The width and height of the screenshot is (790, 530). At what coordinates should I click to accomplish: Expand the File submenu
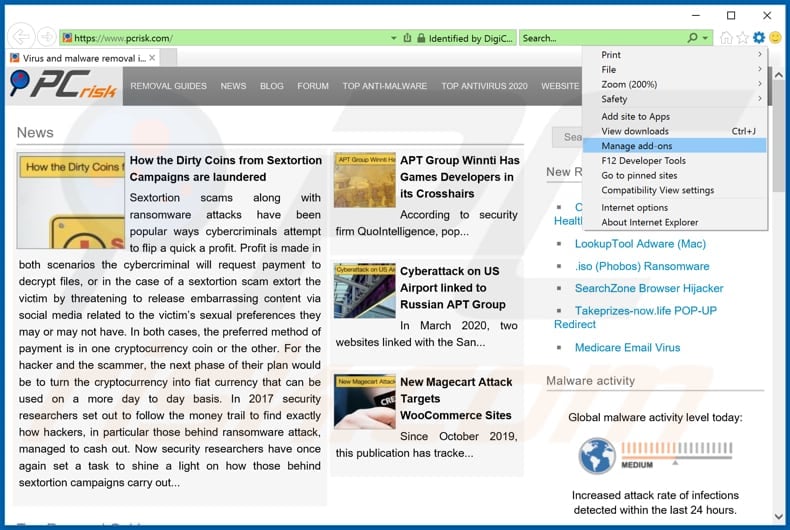pyautogui.click(x=675, y=70)
